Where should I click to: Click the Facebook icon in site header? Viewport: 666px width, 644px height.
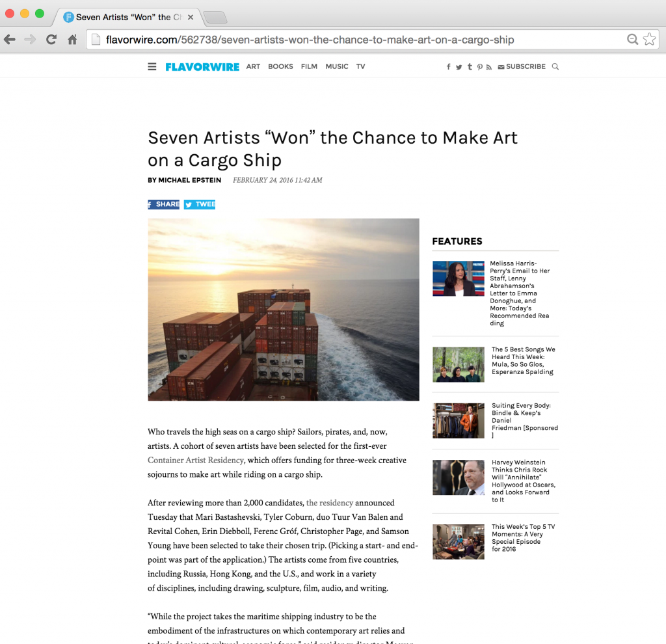pyautogui.click(x=449, y=67)
